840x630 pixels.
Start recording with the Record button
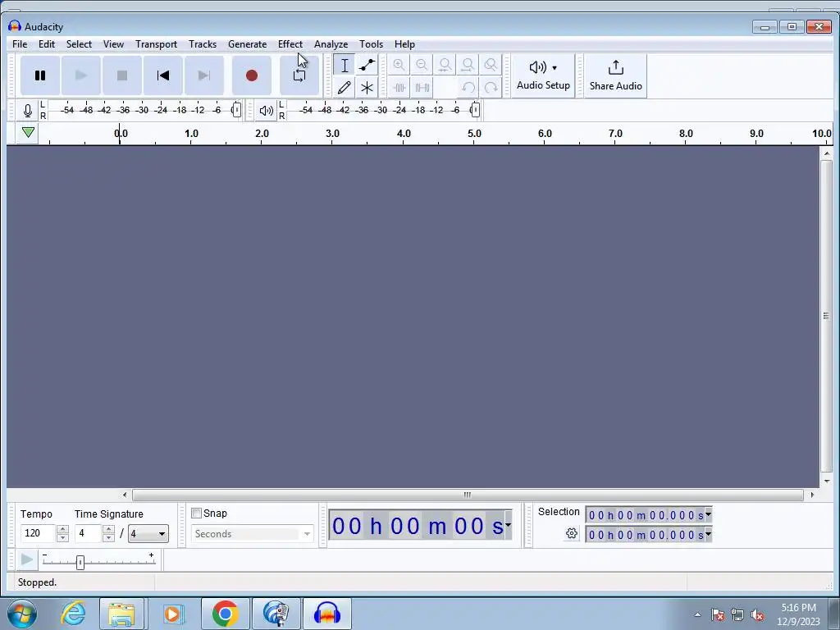(x=252, y=75)
